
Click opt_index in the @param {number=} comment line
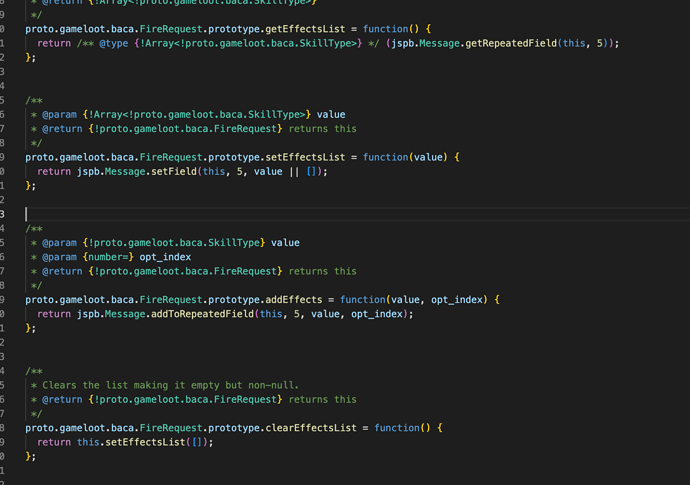coord(165,257)
